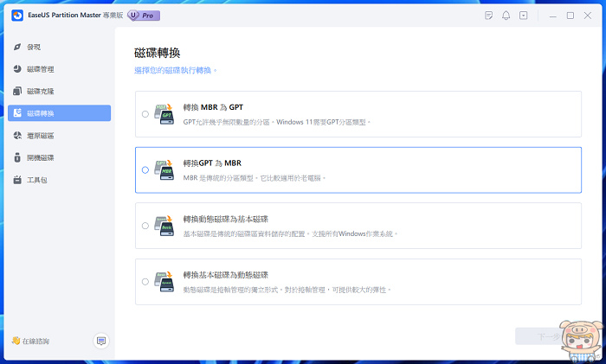Maximize the EaseUS window
Screen dimensions: 606x364
(570, 16)
